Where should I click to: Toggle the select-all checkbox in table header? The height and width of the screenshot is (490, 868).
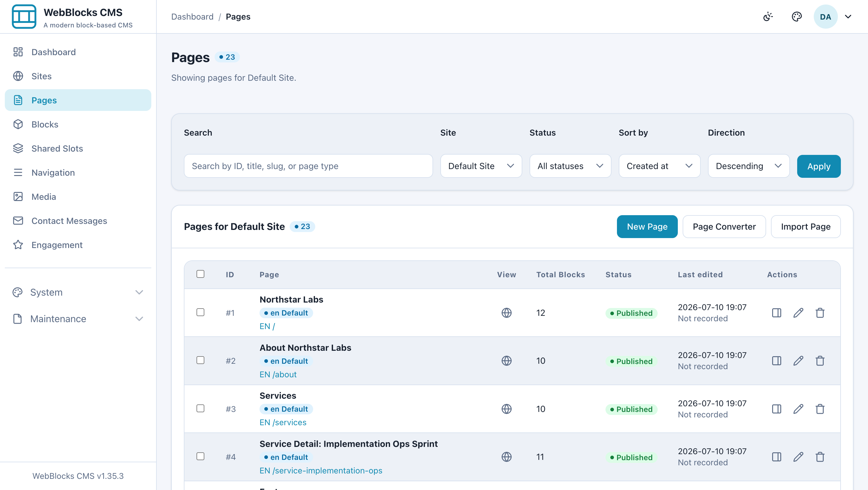coord(200,274)
